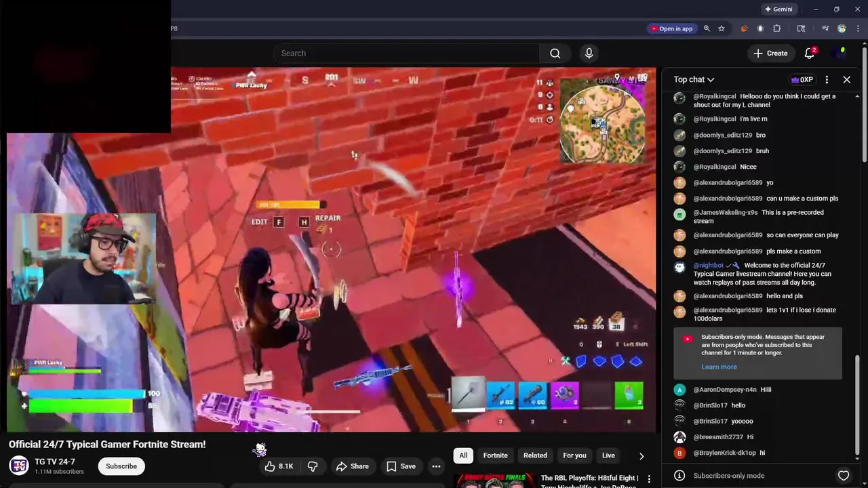The width and height of the screenshot is (868, 488).
Task: Click @BrinSlo17 'yooooo' chat message
Action: 742,422
